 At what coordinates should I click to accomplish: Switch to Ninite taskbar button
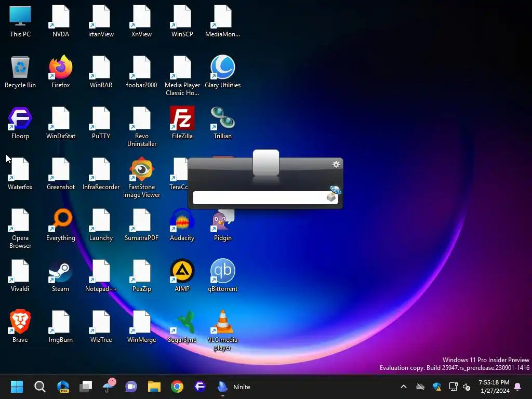(234, 387)
